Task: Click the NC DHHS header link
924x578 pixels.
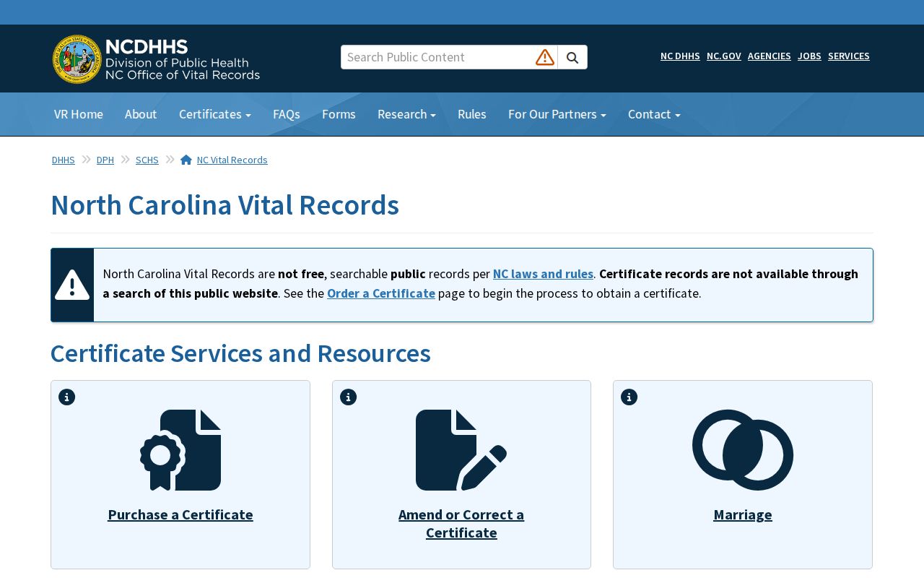Action: point(680,56)
